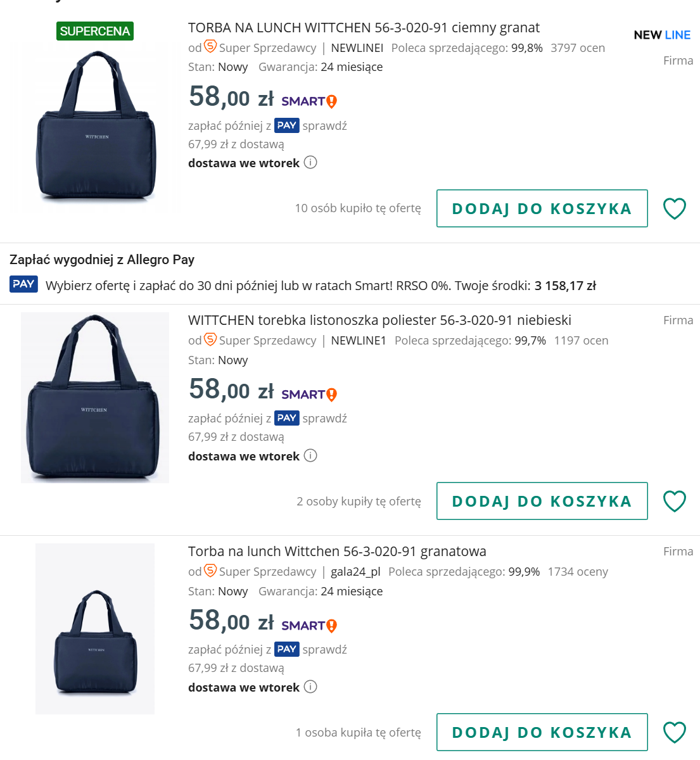Click the NEW LINE brand logo
Screen dimensions: 700x760
(x=662, y=35)
